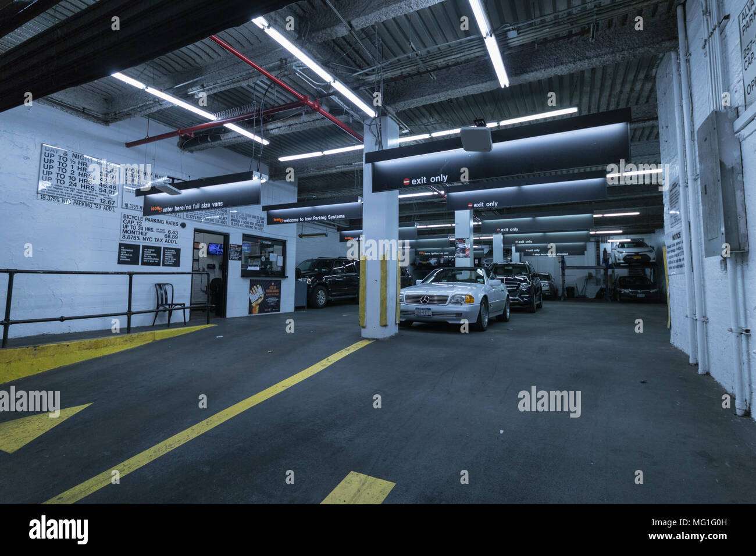The width and height of the screenshot is (756, 556).
Task: Click the white Mercedes convertible
Action: [x=454, y=299]
